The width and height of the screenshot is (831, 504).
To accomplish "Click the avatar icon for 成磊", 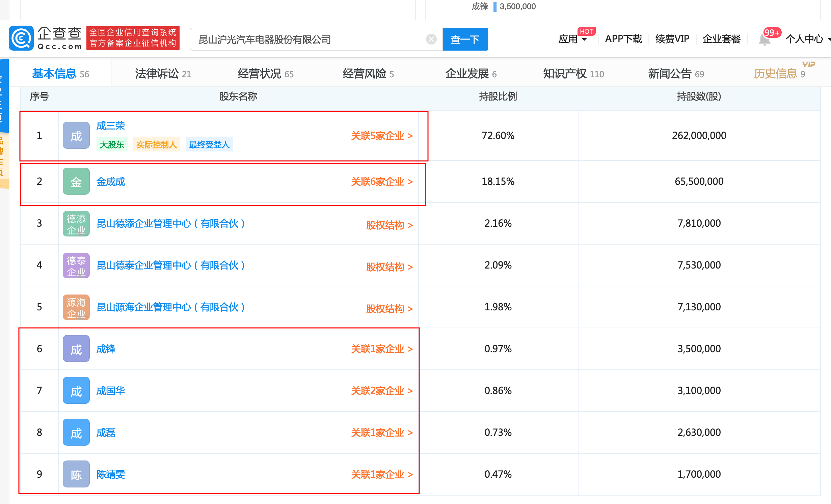I will point(76,432).
